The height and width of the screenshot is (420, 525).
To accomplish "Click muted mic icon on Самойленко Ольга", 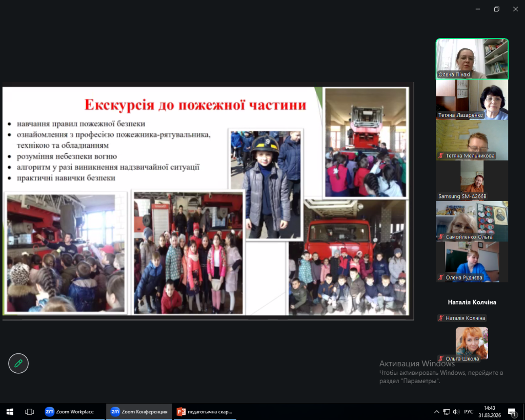I will click(x=441, y=237).
